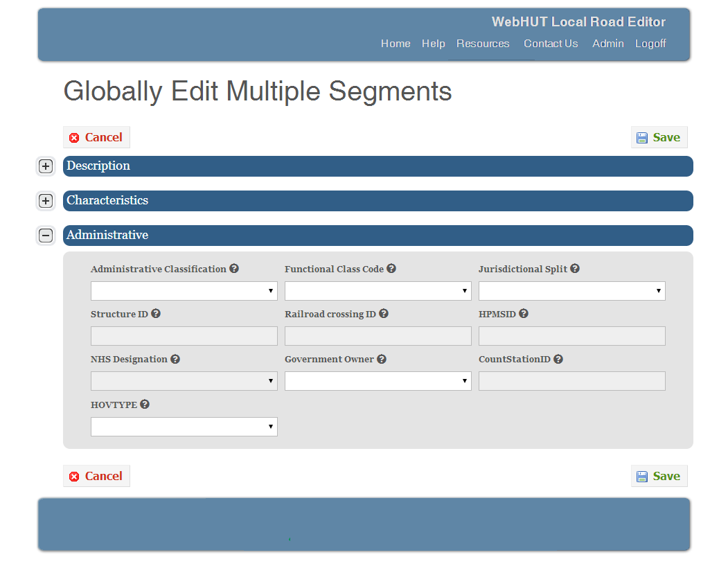728x566 pixels.
Task: Open Help in the navigation bar
Action: tap(433, 44)
